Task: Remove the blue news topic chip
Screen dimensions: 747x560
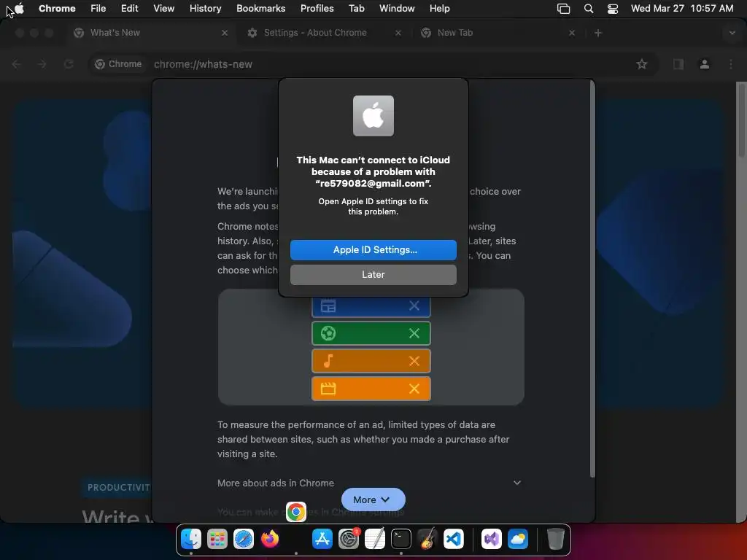Action: tap(414, 306)
